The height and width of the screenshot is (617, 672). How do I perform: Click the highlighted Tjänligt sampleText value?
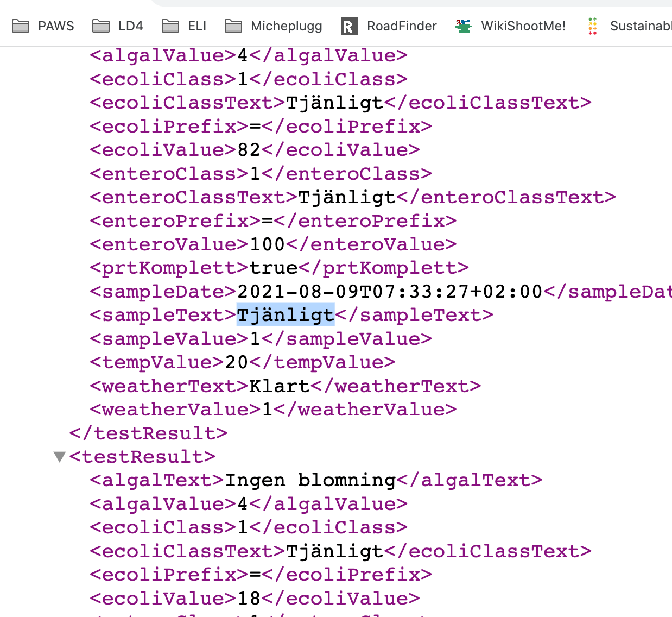coord(286,315)
